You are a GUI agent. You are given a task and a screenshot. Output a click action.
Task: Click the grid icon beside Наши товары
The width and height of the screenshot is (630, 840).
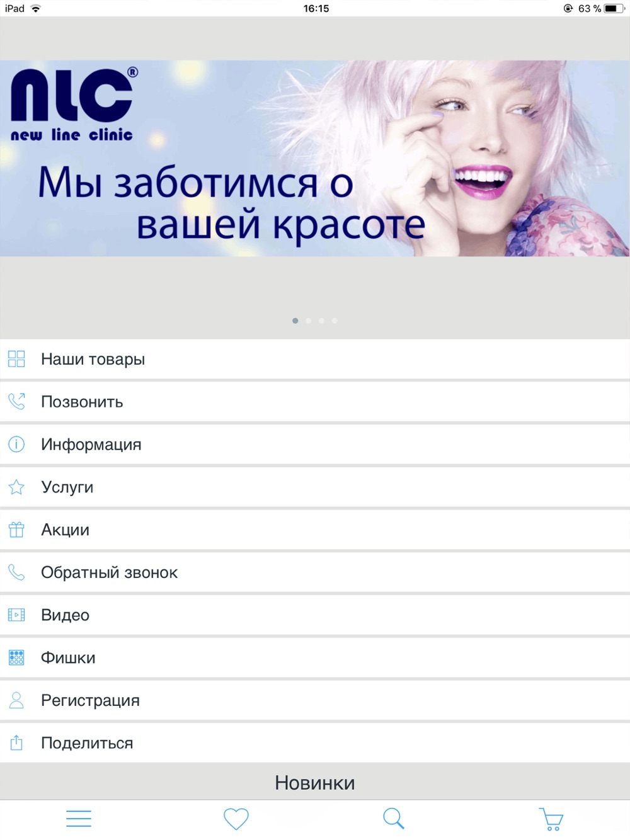(16, 359)
